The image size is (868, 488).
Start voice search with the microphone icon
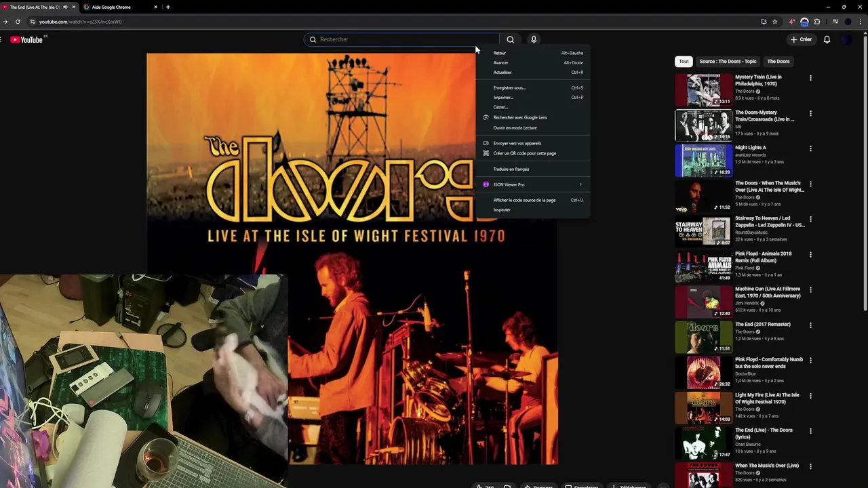click(534, 39)
